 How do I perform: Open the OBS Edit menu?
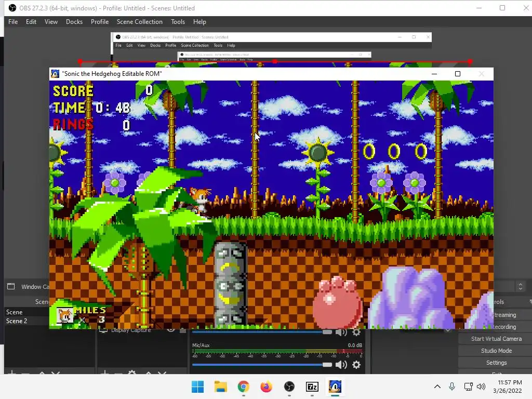(31, 22)
